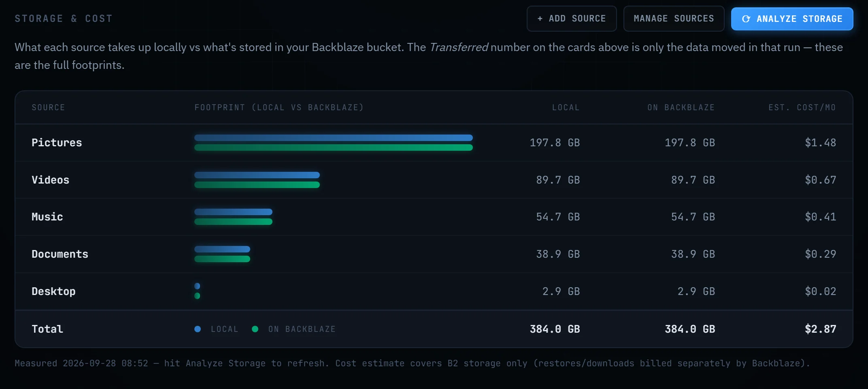Click the $1.48 cost for Pictures
Viewport: 868px width, 389px height.
(x=821, y=143)
